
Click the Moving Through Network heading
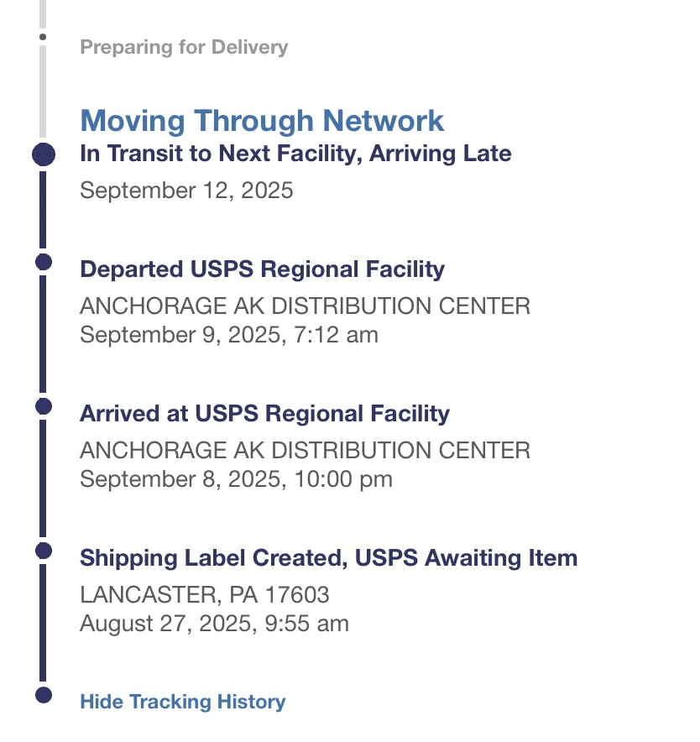click(262, 121)
